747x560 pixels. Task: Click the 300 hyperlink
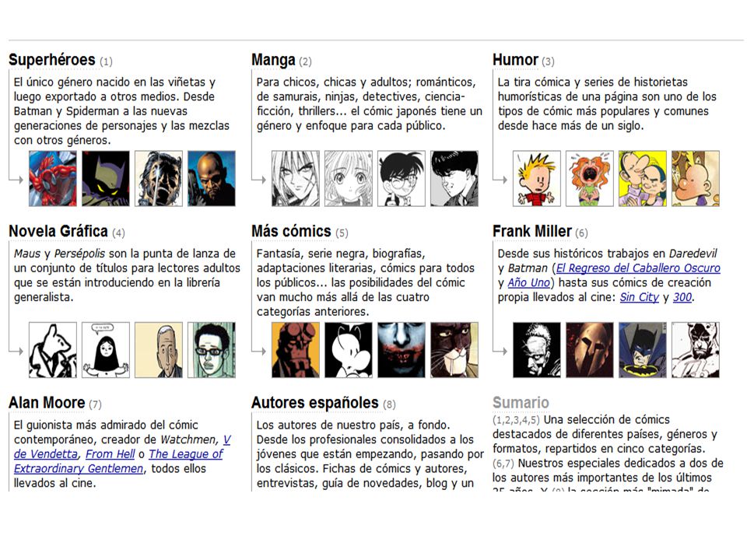[682, 297]
